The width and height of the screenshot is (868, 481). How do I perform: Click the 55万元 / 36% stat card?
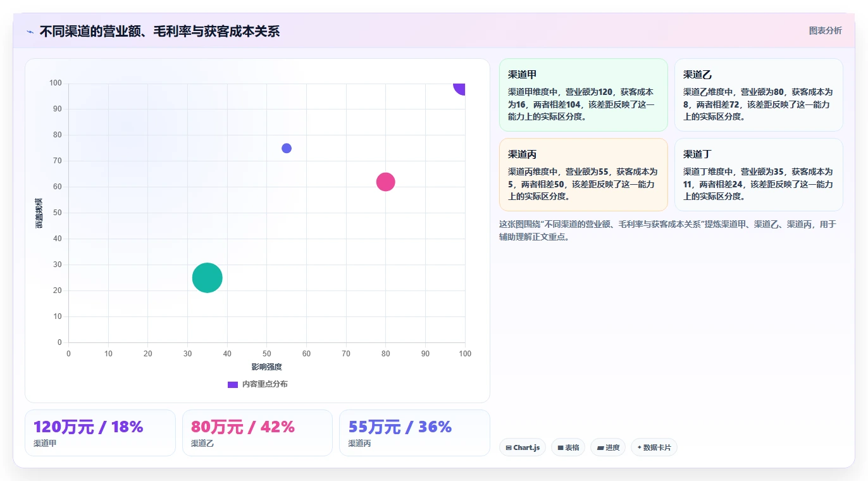tap(414, 433)
